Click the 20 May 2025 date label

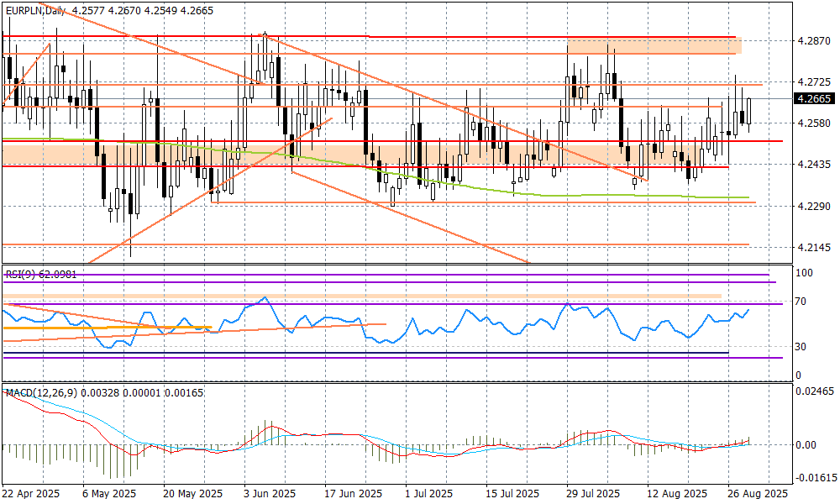193,493
